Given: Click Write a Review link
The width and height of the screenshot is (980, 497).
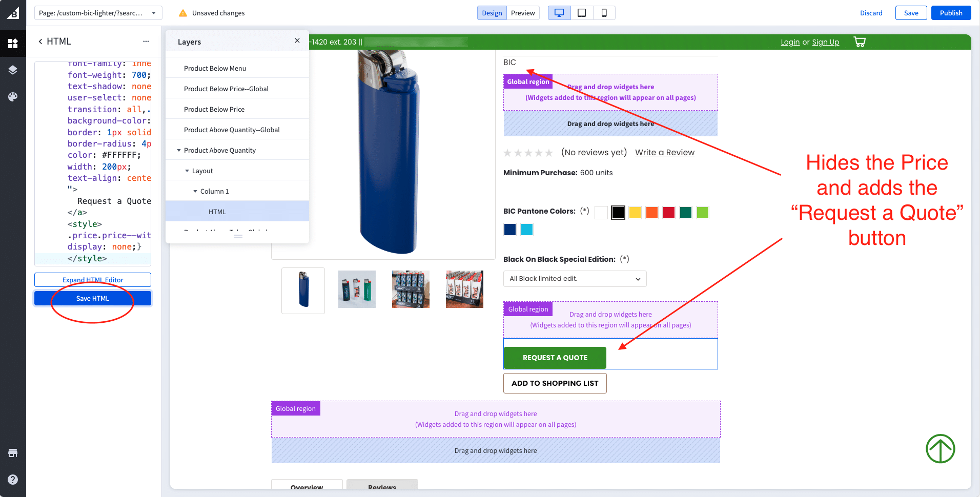Looking at the screenshot, I should click(x=665, y=152).
